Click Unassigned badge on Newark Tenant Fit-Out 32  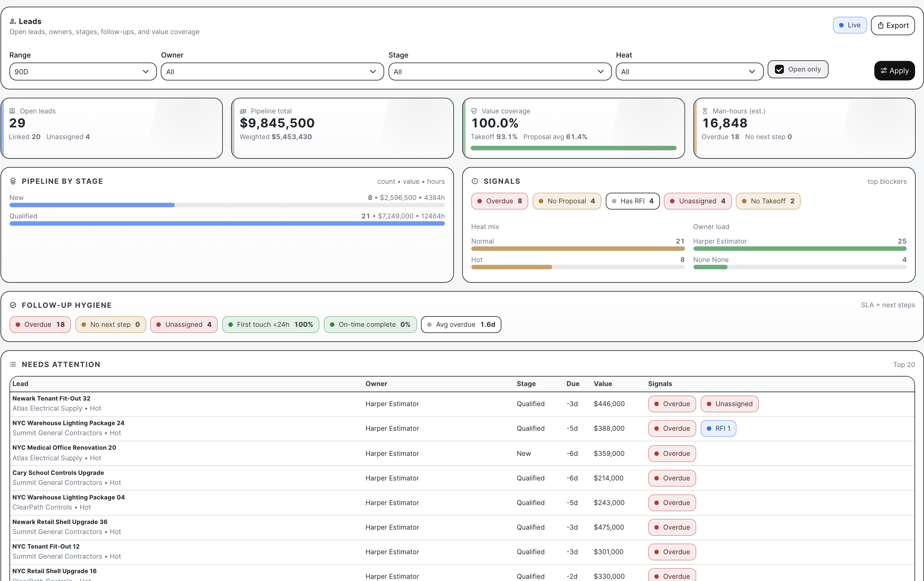point(729,404)
